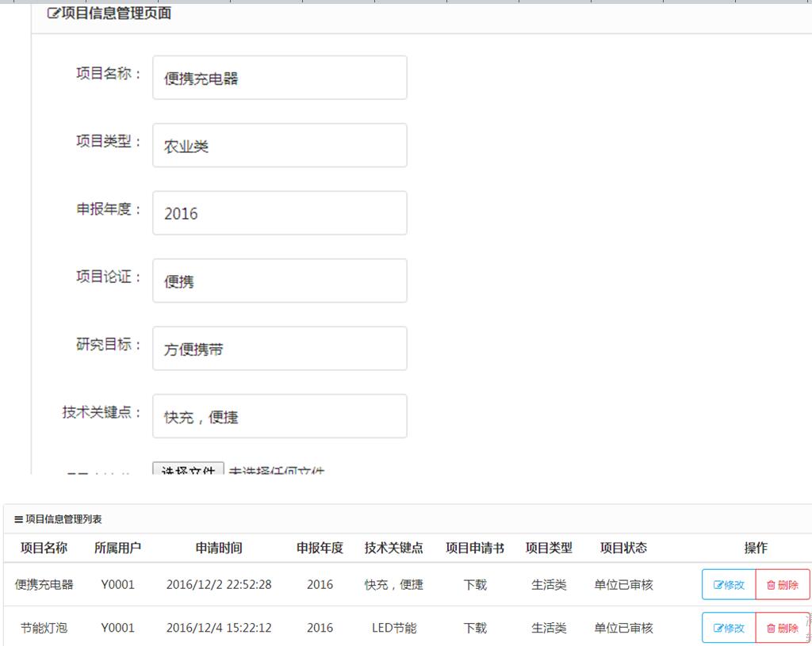Click the 项目类型 field showing 农业类
The width and height of the screenshot is (812, 646).
(279, 146)
